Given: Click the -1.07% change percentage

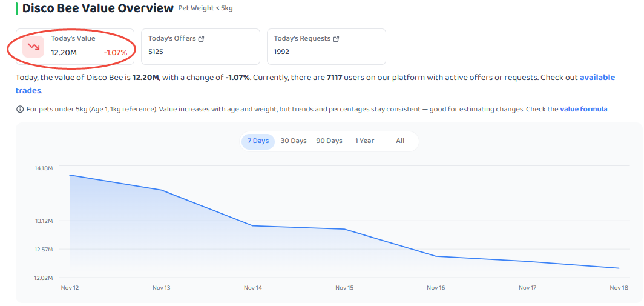Looking at the screenshot, I should (x=115, y=53).
